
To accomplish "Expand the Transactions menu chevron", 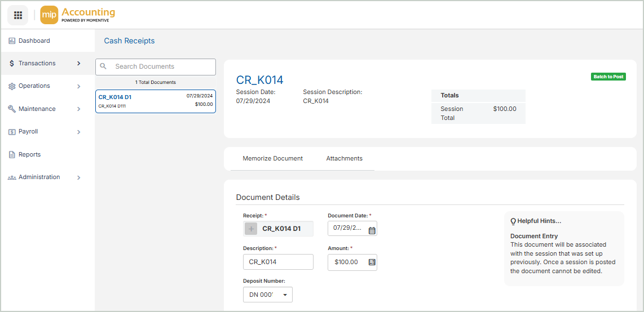I will point(78,64).
